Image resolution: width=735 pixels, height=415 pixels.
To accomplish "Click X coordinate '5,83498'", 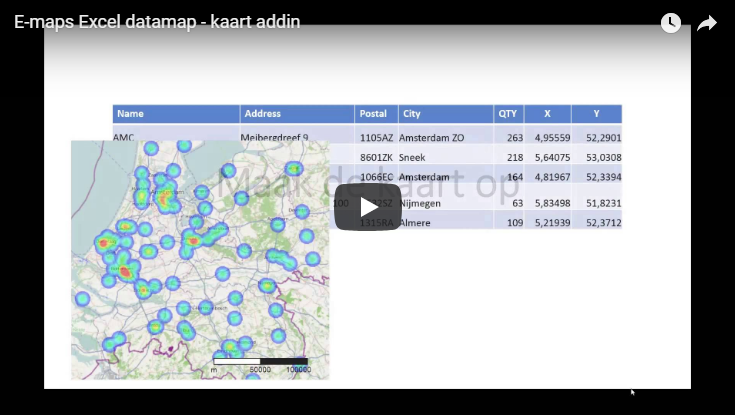I will click(552, 204).
